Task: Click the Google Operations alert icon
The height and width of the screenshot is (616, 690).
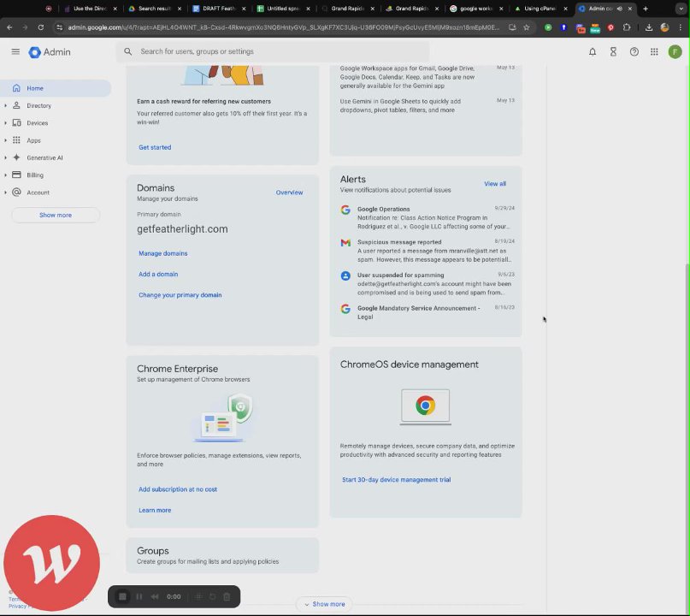Action: click(345, 210)
